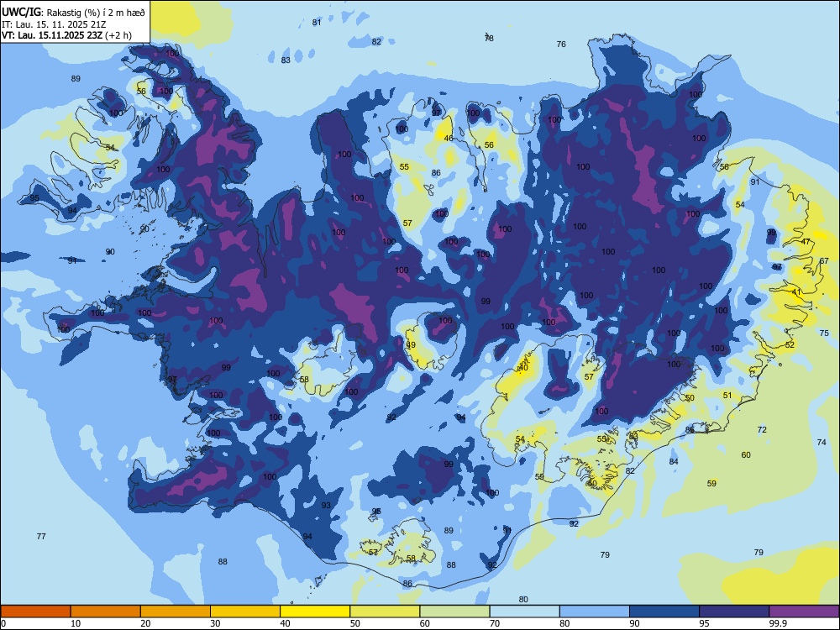Click the humidity value "76" on the map
The height and width of the screenshot is (630, 840).
coord(561,45)
